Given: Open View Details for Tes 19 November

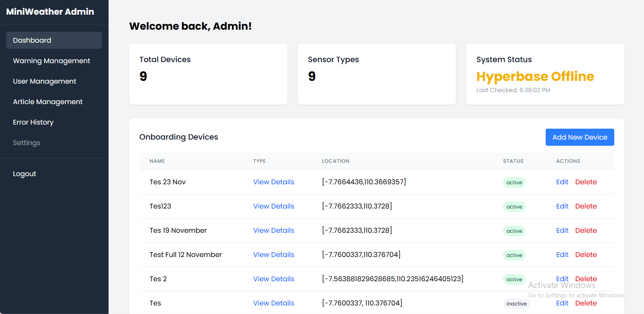Looking at the screenshot, I should (274, 230).
